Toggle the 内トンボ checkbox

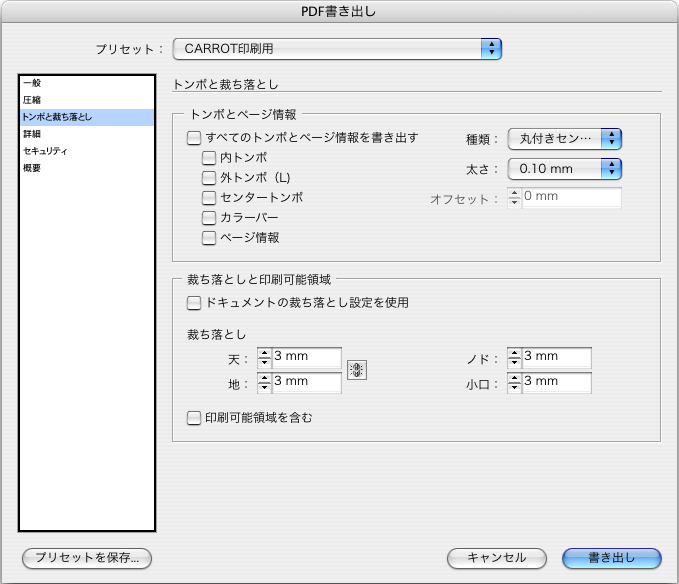point(209,158)
